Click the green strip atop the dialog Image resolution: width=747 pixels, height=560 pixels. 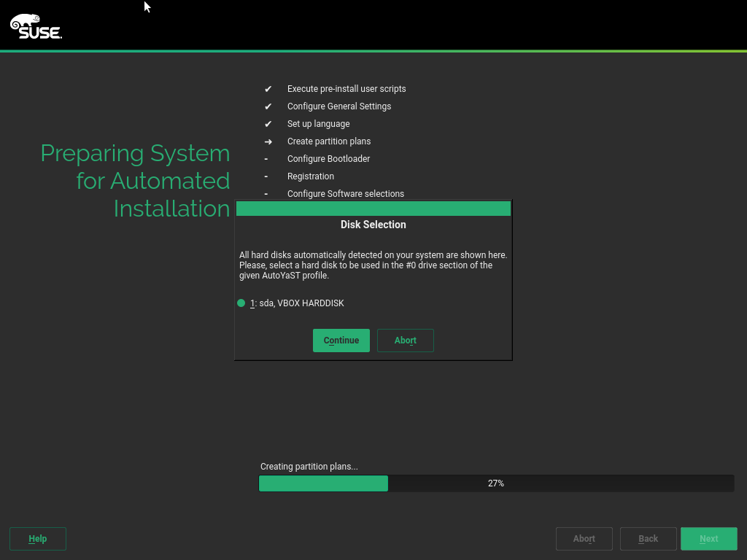373,209
